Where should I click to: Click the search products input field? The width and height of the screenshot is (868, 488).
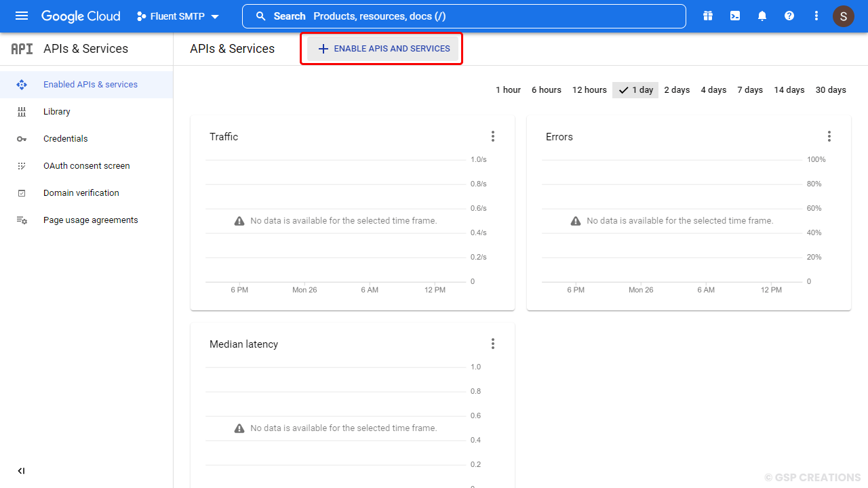[464, 16]
